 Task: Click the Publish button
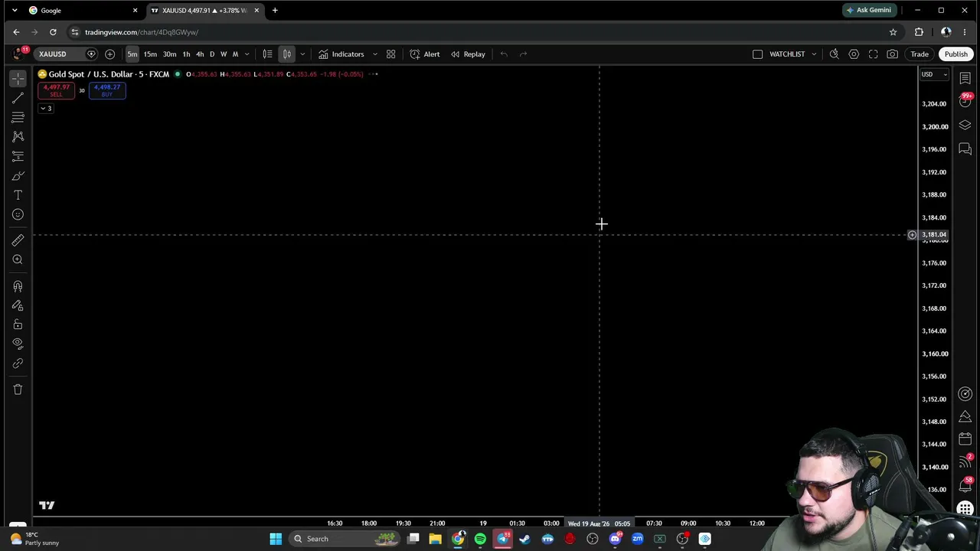pos(955,54)
